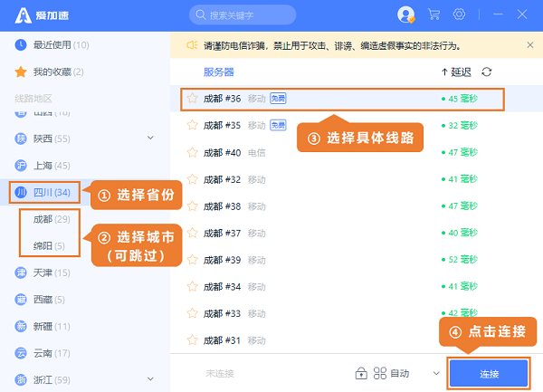Viewport: 543px width, 392px height.
Task: Click the 免费 badge on 成都 #36
Action: coord(278,99)
